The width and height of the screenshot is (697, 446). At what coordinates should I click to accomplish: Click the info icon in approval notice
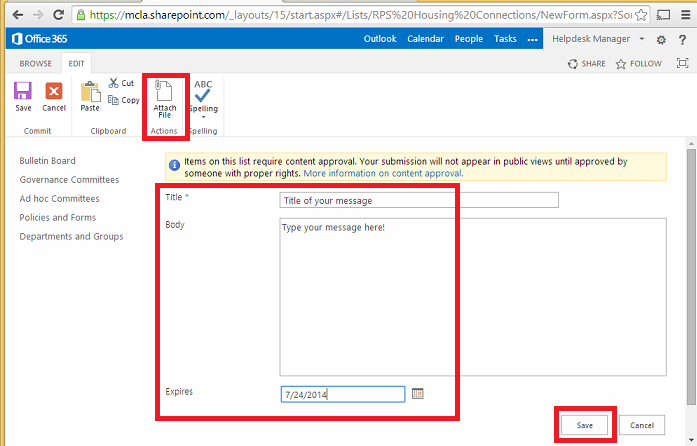click(174, 165)
